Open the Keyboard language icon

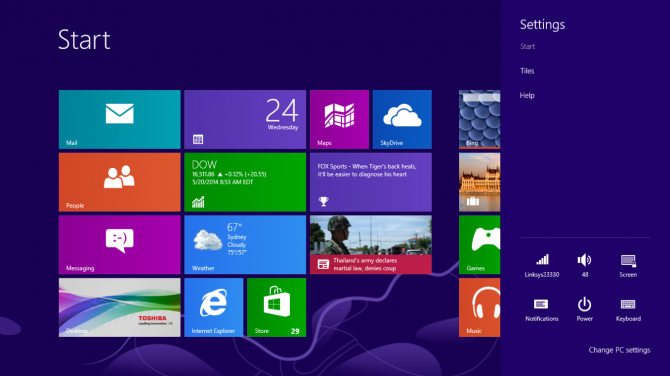click(x=628, y=310)
